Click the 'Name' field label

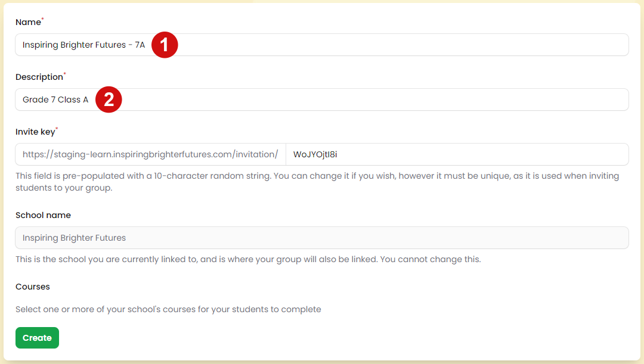[29, 22]
